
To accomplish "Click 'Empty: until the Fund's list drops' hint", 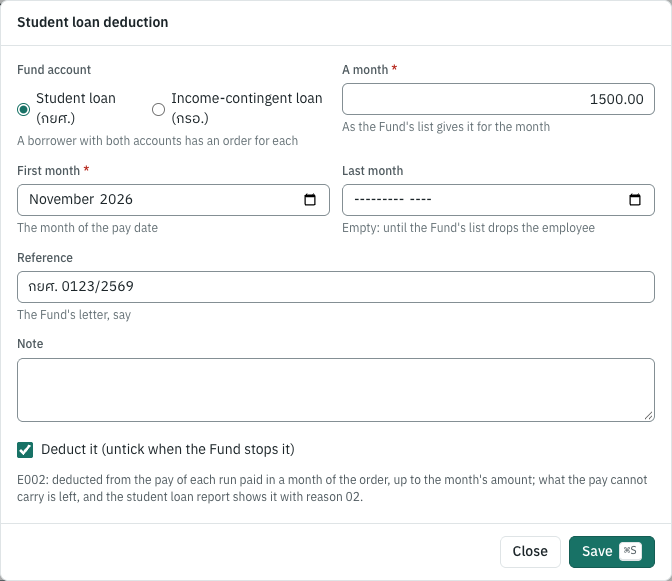I will click(468, 228).
